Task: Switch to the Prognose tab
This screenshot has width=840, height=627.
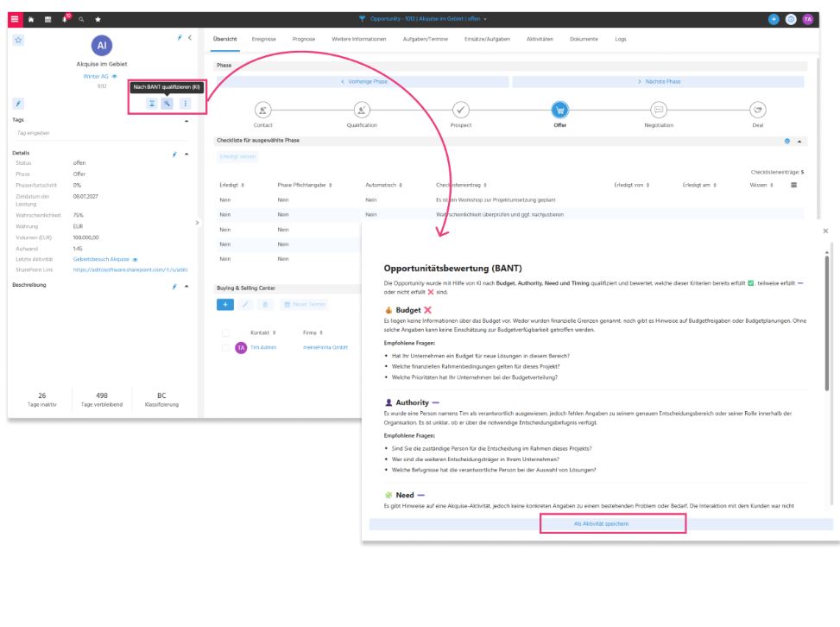Action: 304,39
